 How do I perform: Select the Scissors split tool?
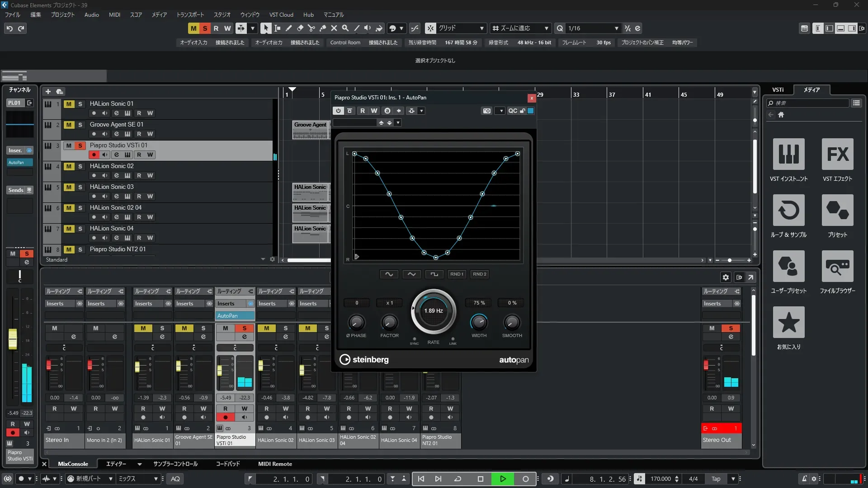(x=311, y=28)
